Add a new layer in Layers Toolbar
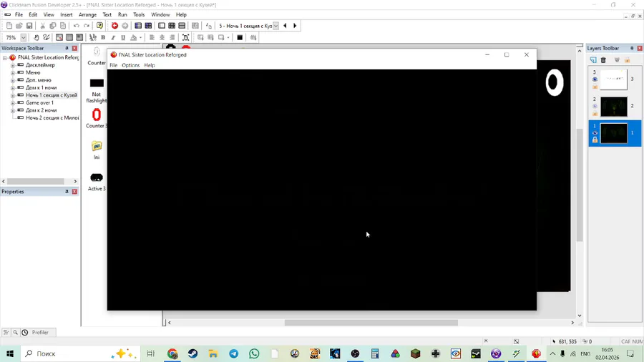Viewport: 644px width, 362px height. point(593,60)
